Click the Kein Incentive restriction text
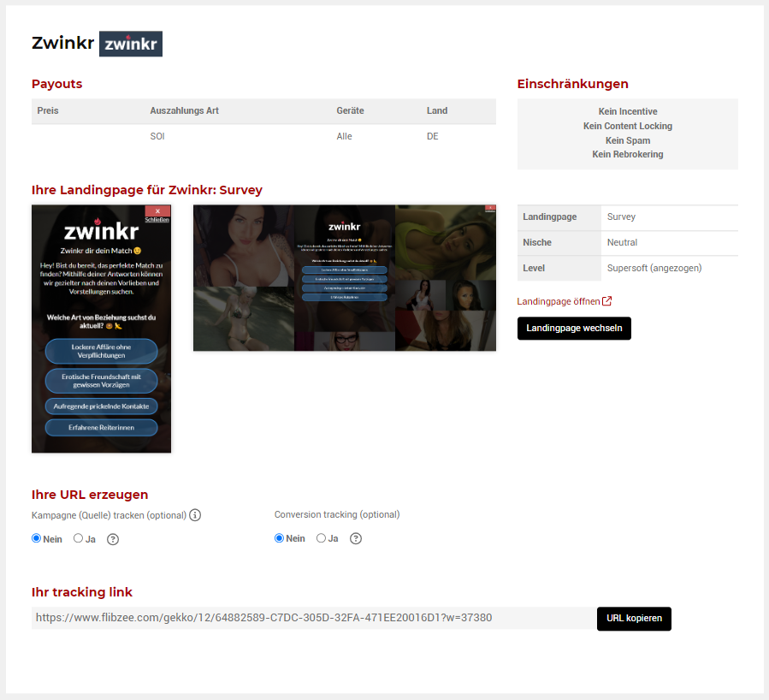 [628, 111]
